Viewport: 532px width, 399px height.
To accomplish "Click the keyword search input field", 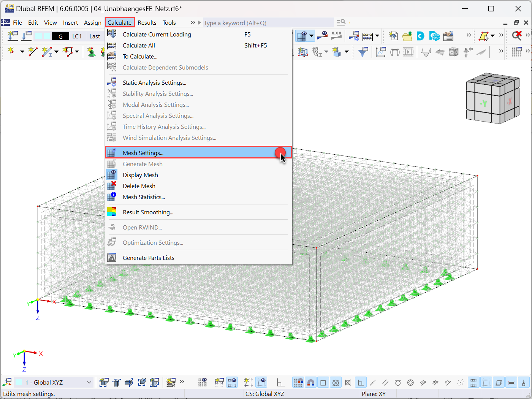I will 266,23.
